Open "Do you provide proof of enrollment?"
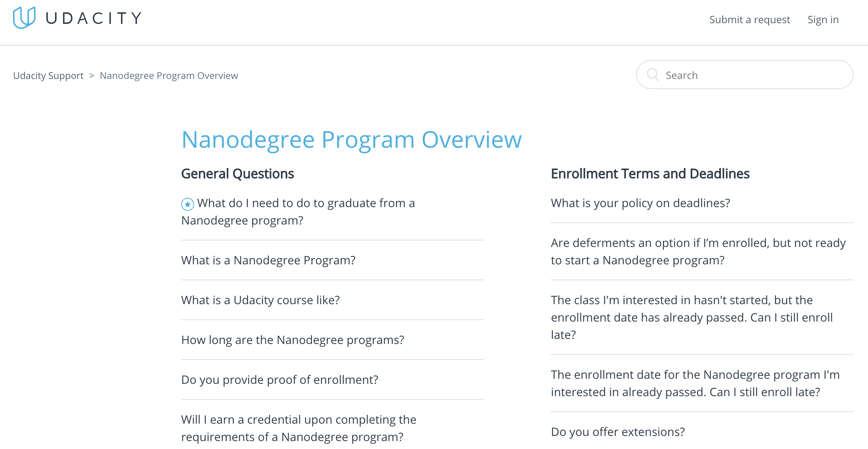This screenshot has width=868, height=449. click(279, 380)
